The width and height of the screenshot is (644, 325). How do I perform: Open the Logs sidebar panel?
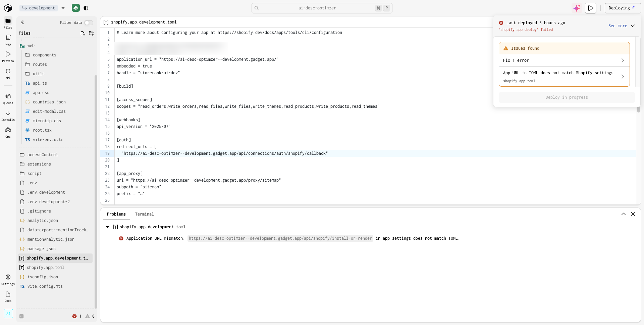tap(8, 40)
